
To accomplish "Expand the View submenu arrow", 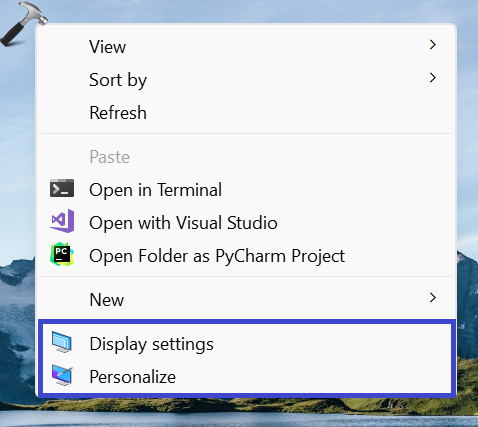I will point(433,45).
